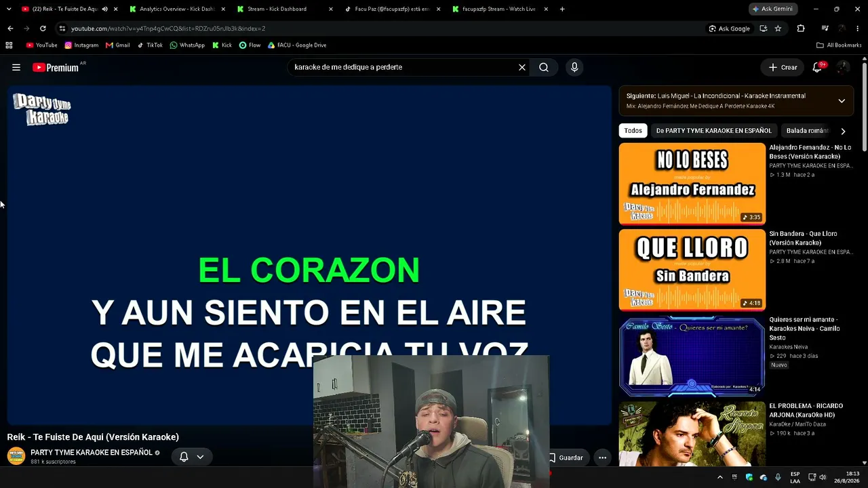The height and width of the screenshot is (488, 868).
Task: Open a new browser tab
Action: pyautogui.click(x=562, y=9)
